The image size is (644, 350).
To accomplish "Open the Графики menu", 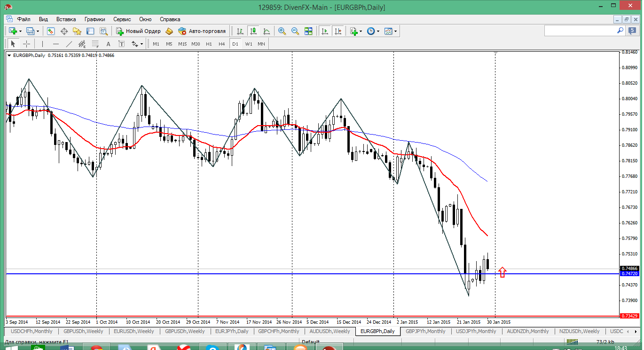I will 94,19.
